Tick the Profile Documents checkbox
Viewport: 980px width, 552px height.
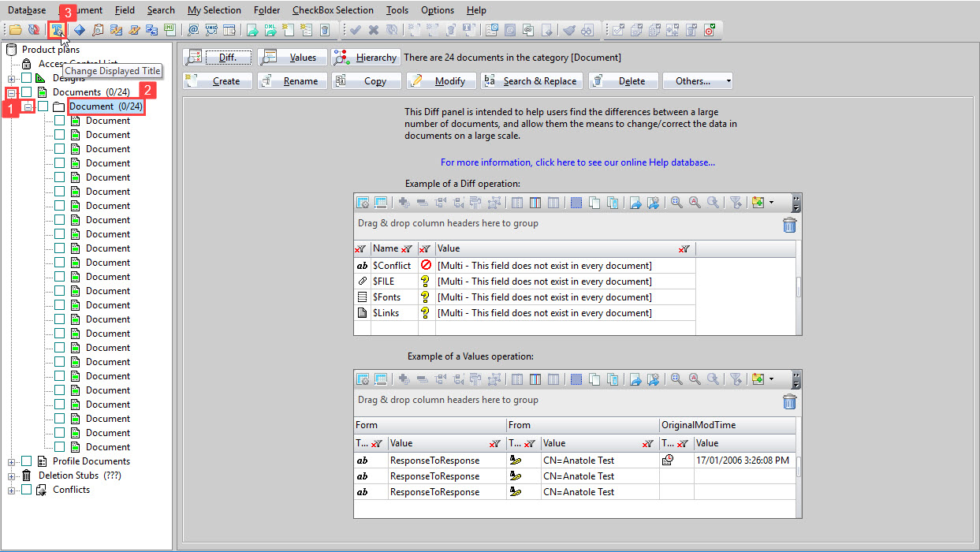tap(27, 461)
